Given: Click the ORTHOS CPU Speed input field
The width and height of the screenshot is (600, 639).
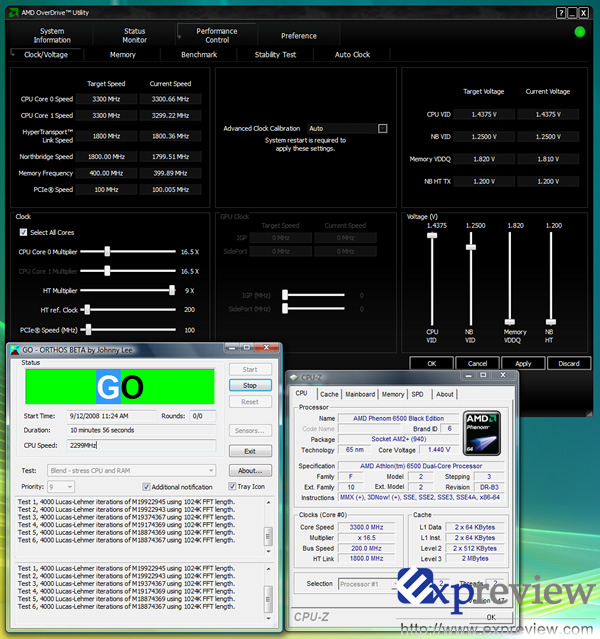Looking at the screenshot, I should click(x=141, y=445).
